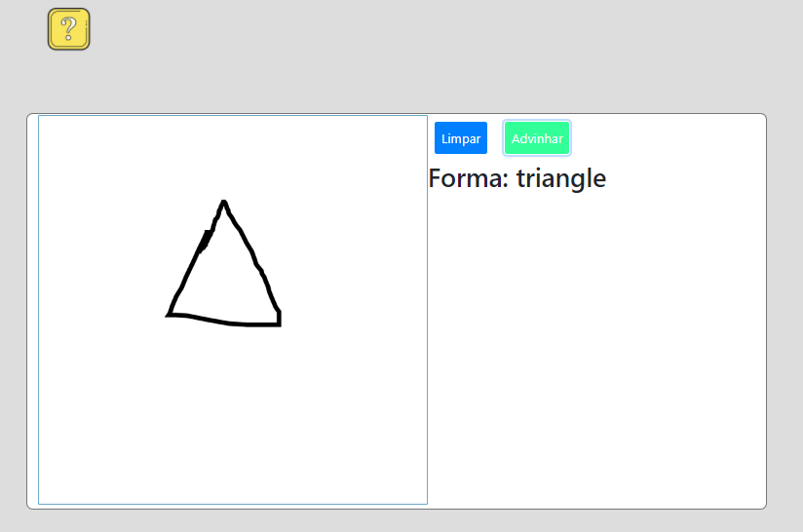Click the word 'triangle' in the result
Viewport: 803px width, 532px height.
coord(560,178)
